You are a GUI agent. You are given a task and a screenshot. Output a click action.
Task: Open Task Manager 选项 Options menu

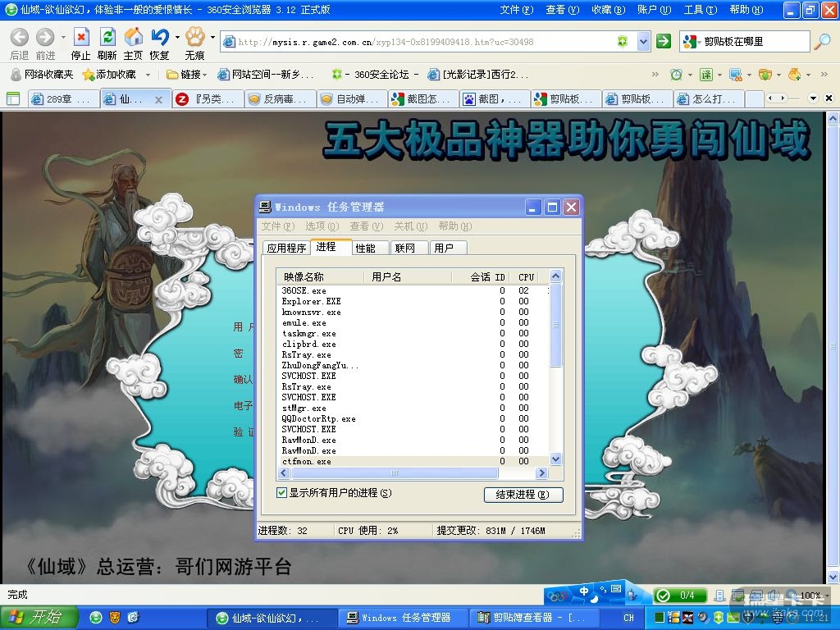[x=322, y=226]
